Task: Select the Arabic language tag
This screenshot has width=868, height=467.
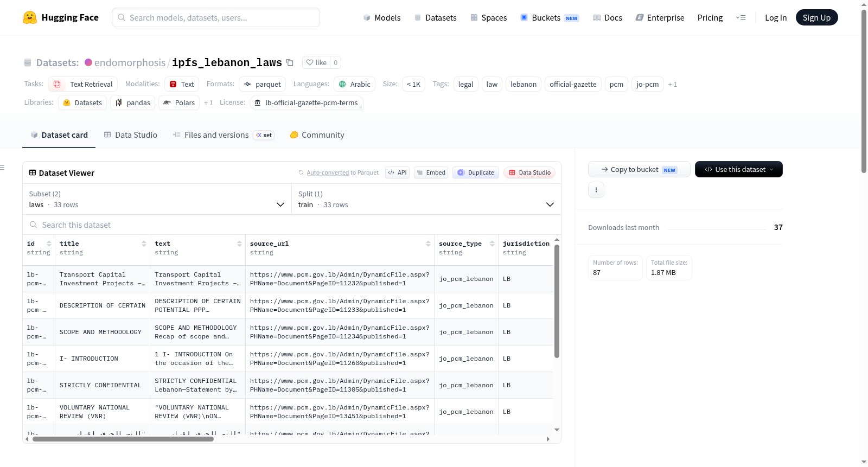Action: point(354,84)
